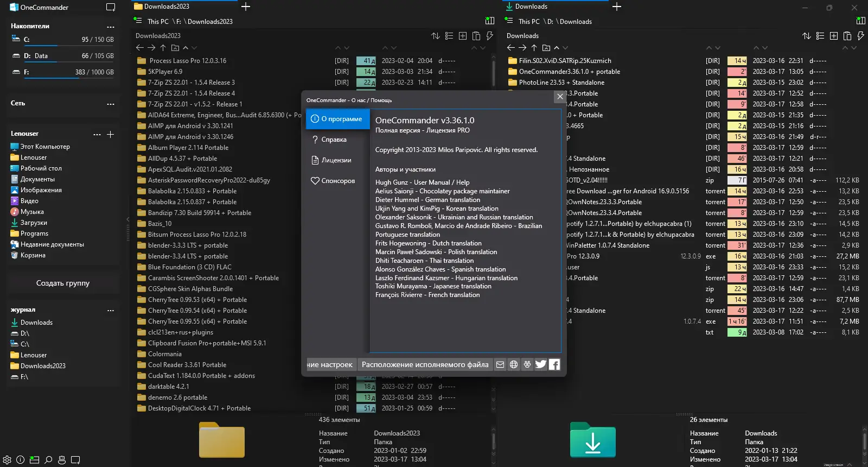Image resolution: width=868 pixels, height=467 pixels.
Task: Click the Downloads folder thumbnail in right preview
Action: point(592,439)
